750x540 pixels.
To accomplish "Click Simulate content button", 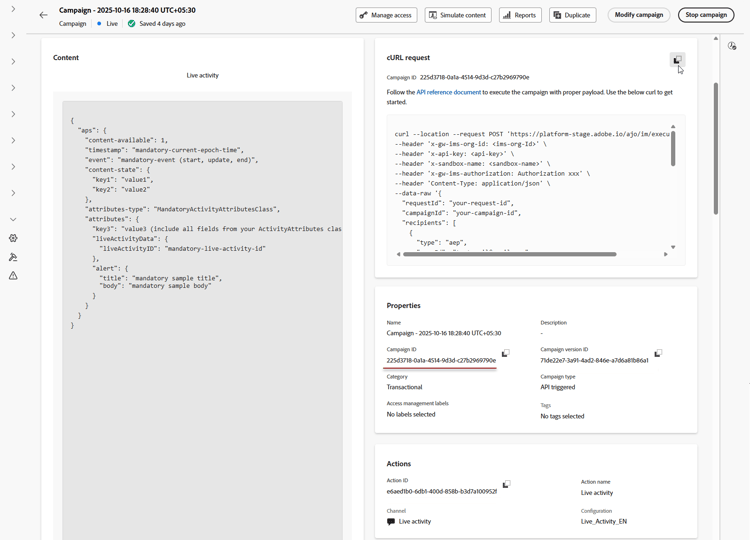I will [458, 15].
